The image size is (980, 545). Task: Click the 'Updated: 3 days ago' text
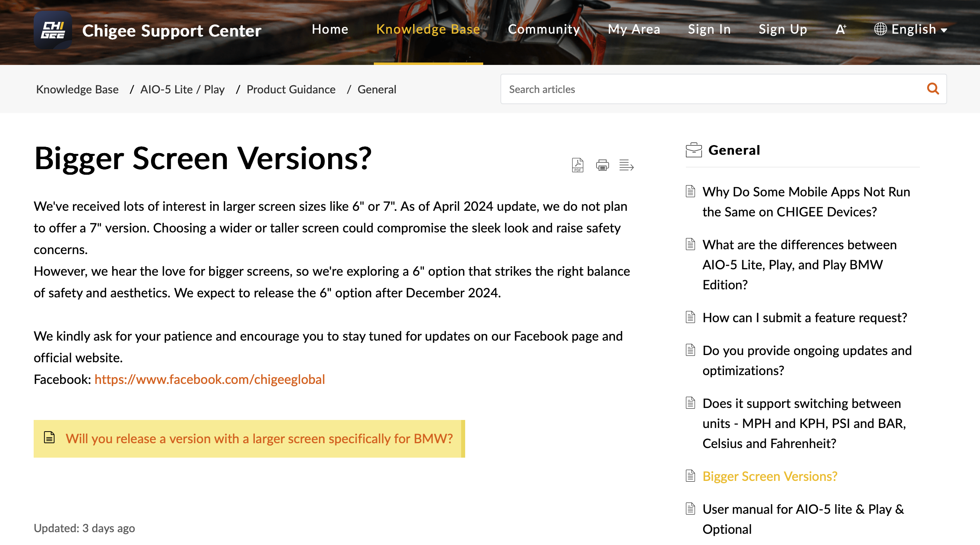coord(84,528)
